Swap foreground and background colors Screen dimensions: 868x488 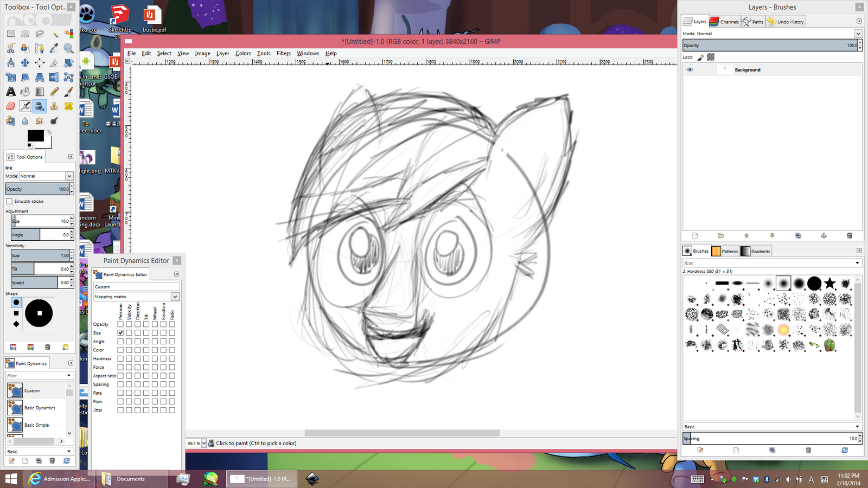49,132
